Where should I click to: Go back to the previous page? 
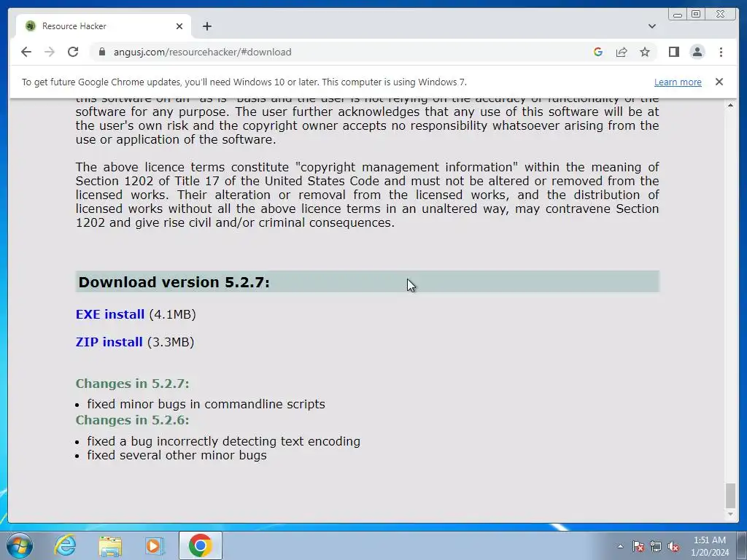click(x=26, y=52)
